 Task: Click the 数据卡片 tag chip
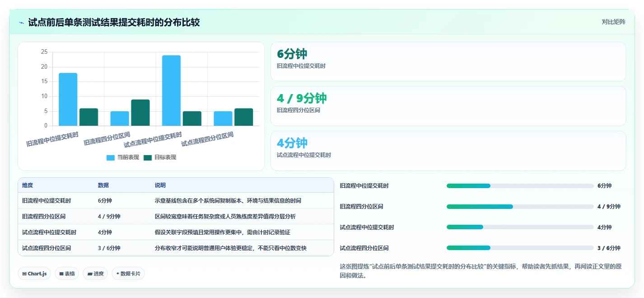(x=128, y=274)
